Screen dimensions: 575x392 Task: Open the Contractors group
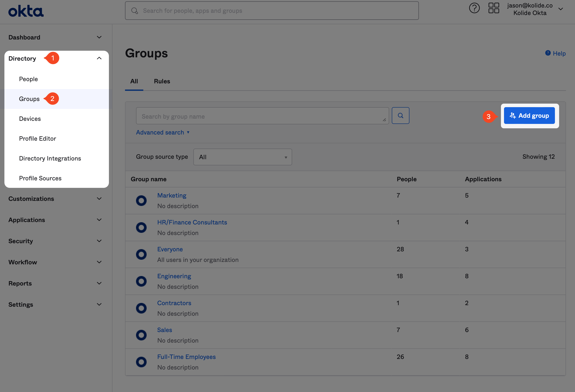(174, 303)
